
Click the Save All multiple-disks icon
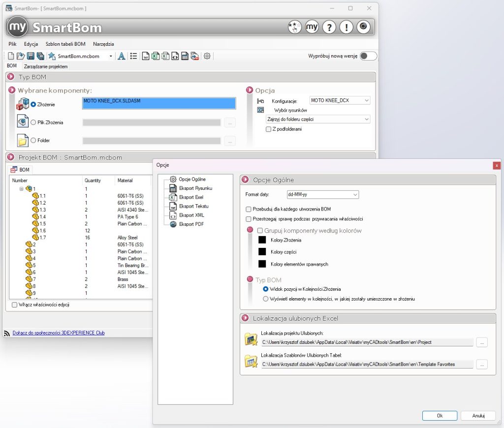click(40, 56)
